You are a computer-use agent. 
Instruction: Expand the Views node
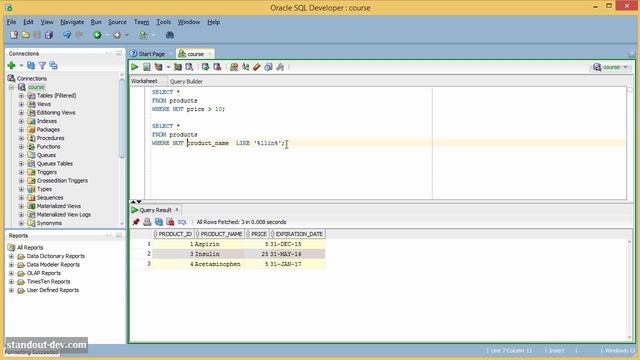[21, 104]
